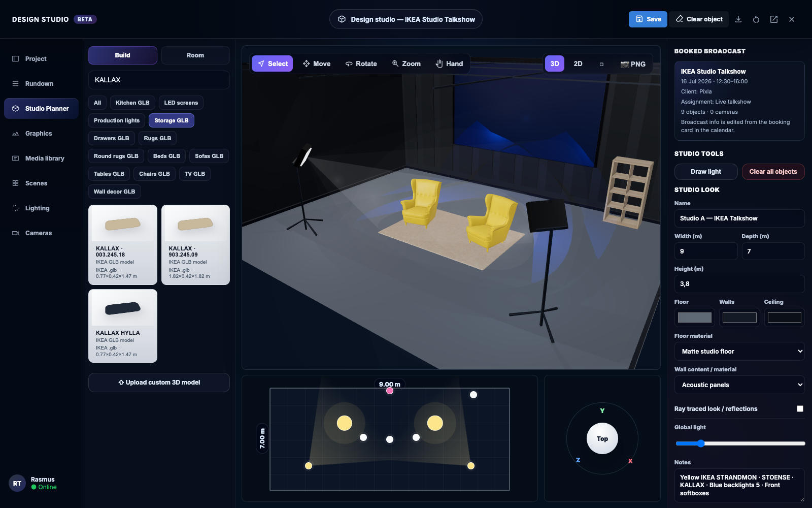Click the small square fullscreen icon
The height and width of the screenshot is (508, 812).
pos(601,64)
